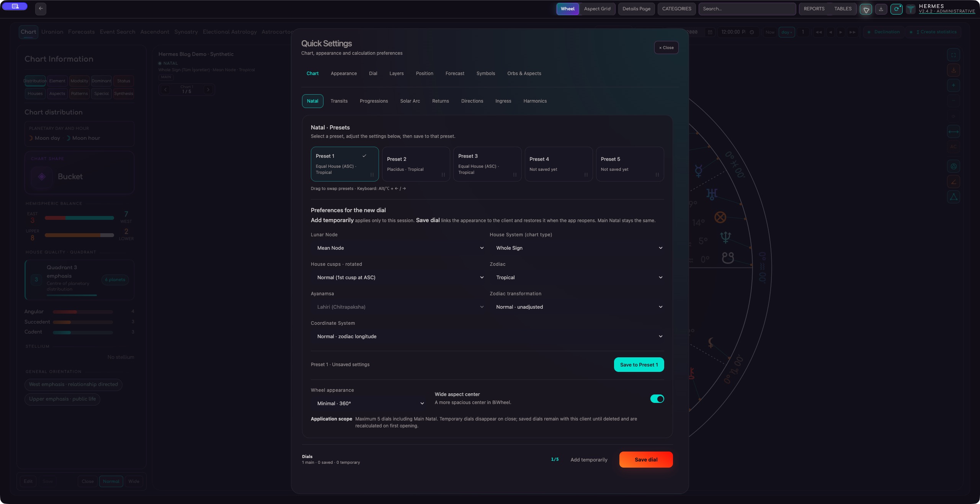
Task: Click the back arrow button in top bar
Action: tap(41, 9)
